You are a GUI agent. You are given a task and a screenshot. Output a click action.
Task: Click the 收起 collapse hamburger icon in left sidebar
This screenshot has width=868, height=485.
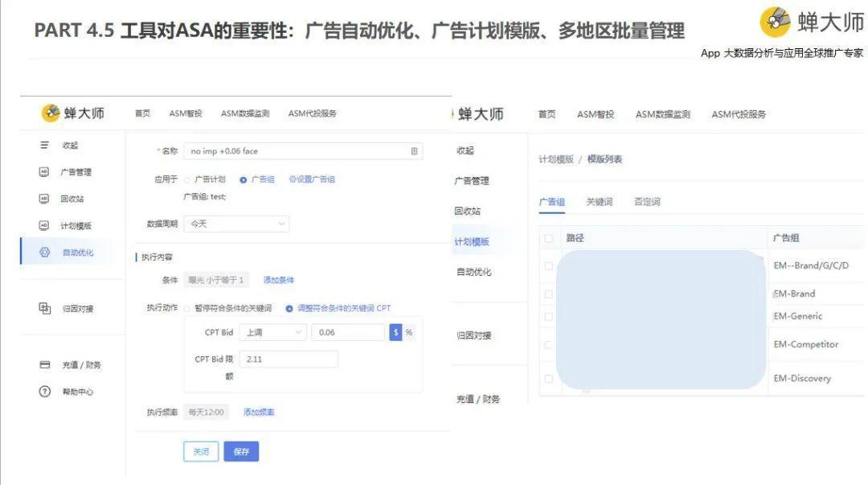point(44,146)
